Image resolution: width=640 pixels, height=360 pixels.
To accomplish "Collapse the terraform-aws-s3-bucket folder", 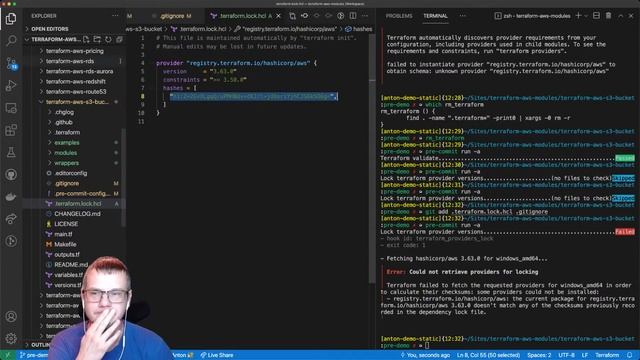I will pos(77,102).
